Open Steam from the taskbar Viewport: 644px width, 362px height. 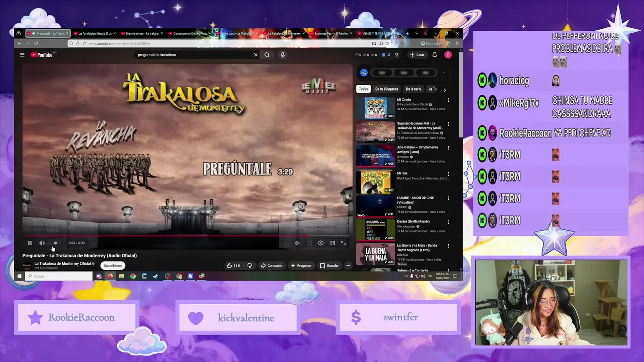pyautogui.click(x=155, y=276)
